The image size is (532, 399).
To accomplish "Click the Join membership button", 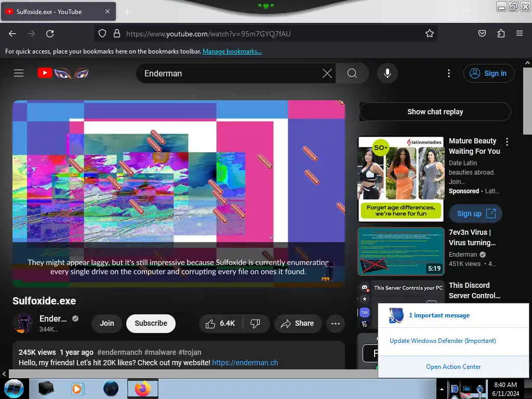I will click(107, 323).
